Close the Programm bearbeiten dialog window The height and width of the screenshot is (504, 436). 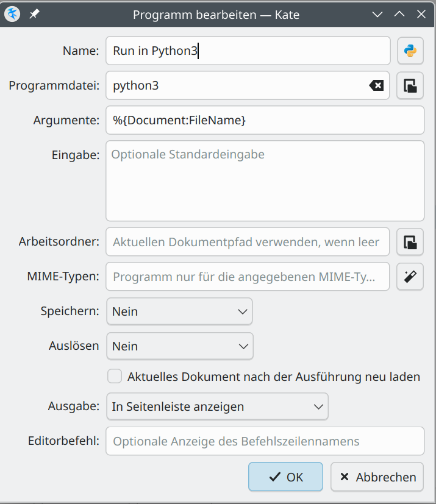(x=421, y=14)
